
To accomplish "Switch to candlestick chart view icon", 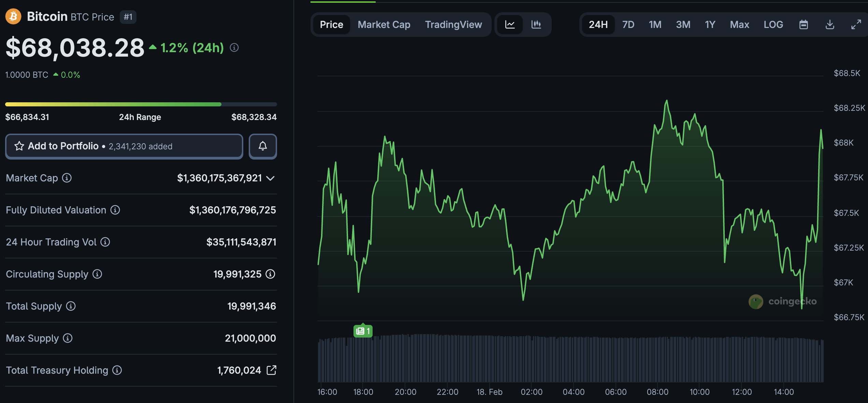I will [x=536, y=25].
